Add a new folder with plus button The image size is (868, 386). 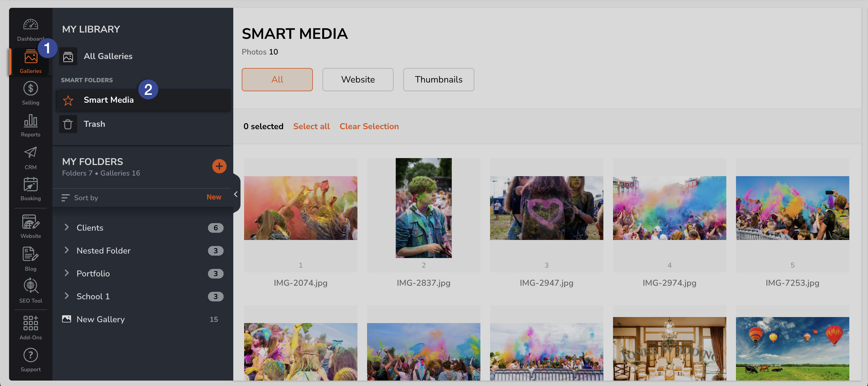point(219,166)
